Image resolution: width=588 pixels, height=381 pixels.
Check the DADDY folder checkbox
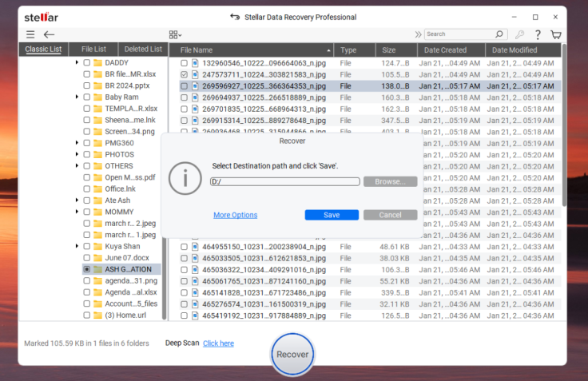click(86, 62)
